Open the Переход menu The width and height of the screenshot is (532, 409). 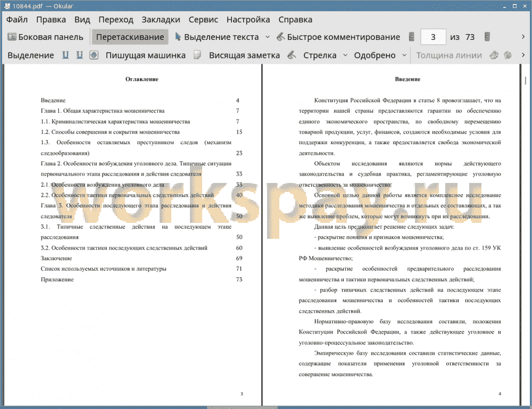point(115,20)
